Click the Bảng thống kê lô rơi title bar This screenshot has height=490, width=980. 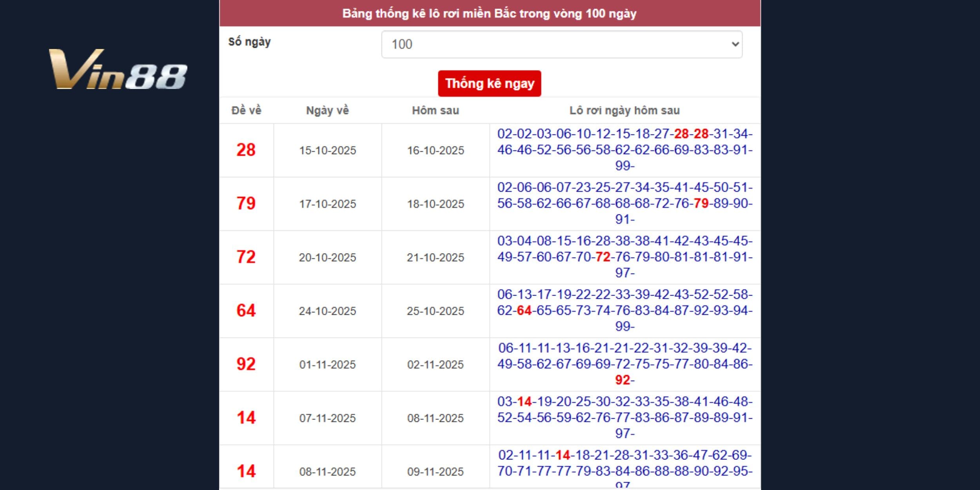[x=489, y=13]
